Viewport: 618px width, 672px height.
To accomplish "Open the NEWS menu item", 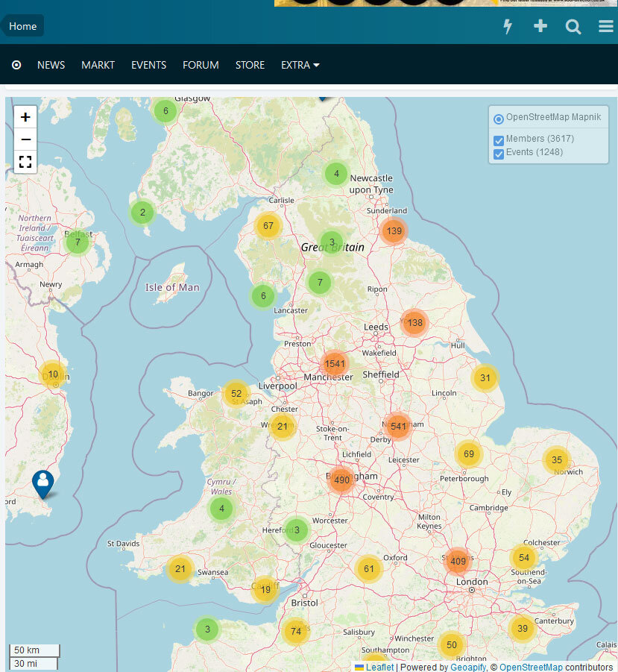I will tap(51, 65).
